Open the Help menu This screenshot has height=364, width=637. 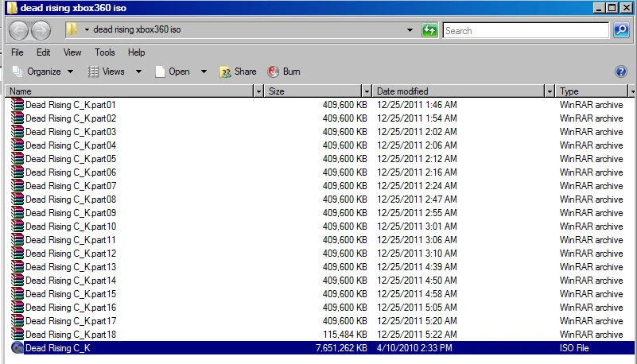pos(137,52)
